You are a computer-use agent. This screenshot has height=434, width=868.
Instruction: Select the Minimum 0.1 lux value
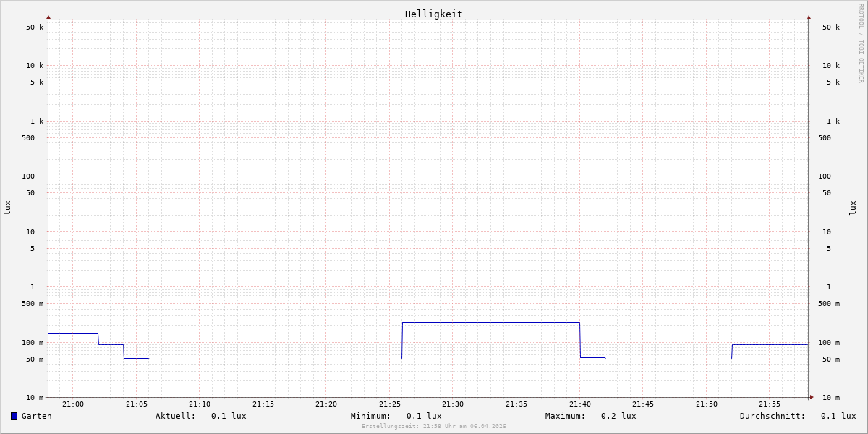click(x=424, y=416)
